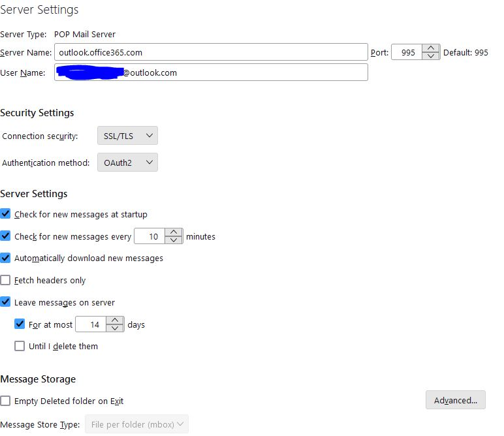Image resolution: width=504 pixels, height=436 pixels.
Task: Open the Connection security dropdown
Action: pyautogui.click(x=127, y=136)
